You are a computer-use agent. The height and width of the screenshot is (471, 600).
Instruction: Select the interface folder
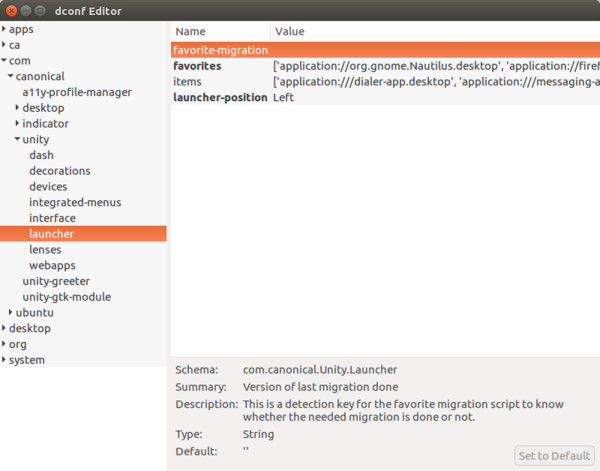(x=52, y=218)
